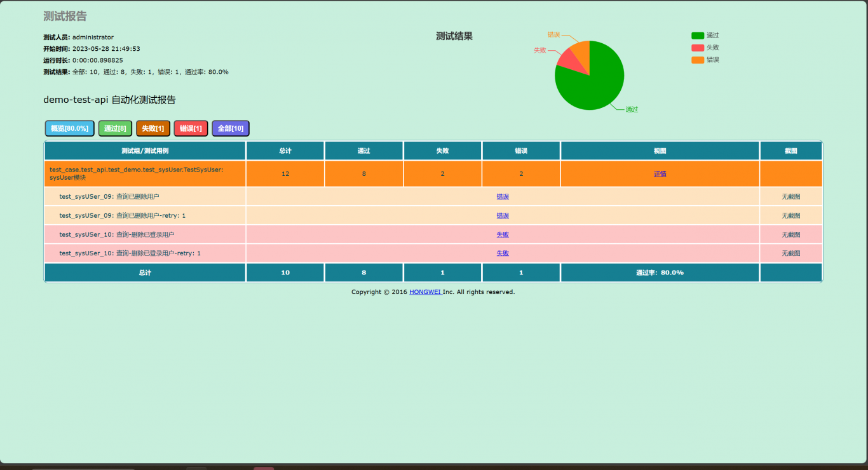Click the 测试结果 chart title

tap(454, 36)
